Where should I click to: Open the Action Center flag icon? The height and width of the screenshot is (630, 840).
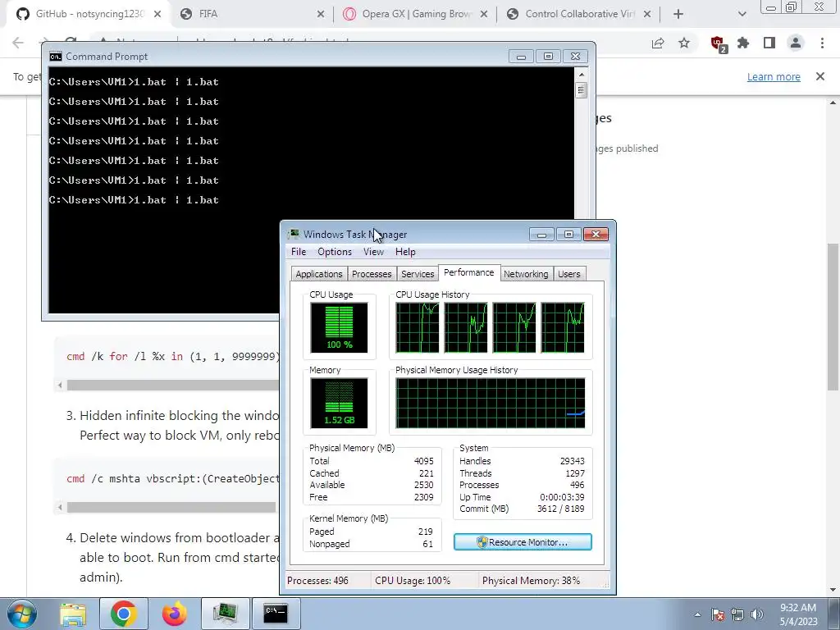pyautogui.click(x=718, y=615)
